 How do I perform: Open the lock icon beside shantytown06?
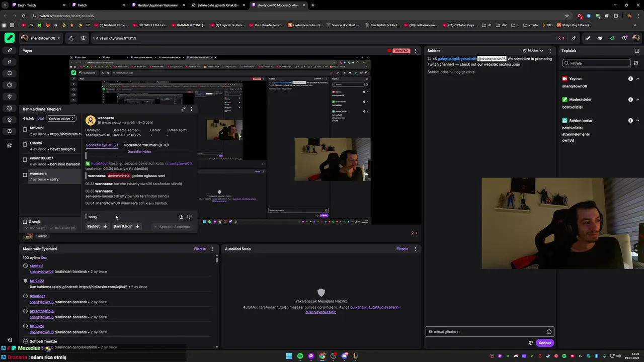point(71,38)
